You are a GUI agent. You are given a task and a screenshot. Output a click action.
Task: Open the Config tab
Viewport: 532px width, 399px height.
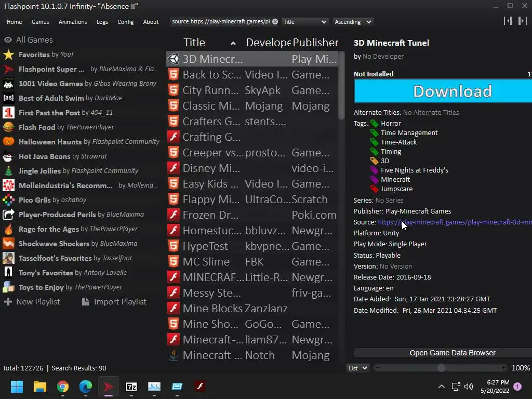pyautogui.click(x=126, y=22)
